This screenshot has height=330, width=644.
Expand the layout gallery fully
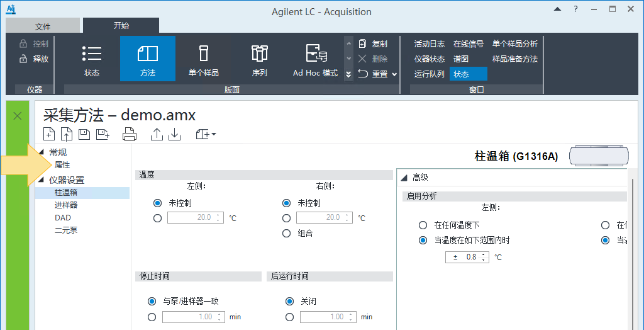348,74
